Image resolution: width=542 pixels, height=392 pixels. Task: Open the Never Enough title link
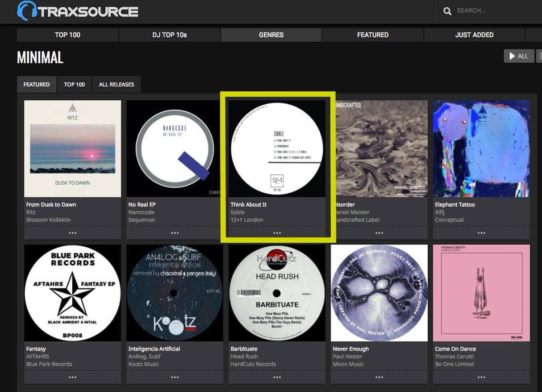(x=351, y=349)
